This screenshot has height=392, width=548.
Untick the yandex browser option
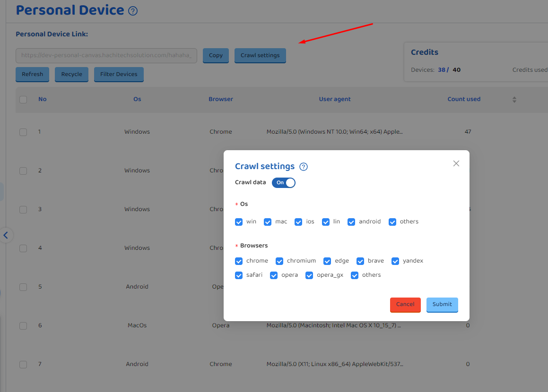click(x=395, y=261)
